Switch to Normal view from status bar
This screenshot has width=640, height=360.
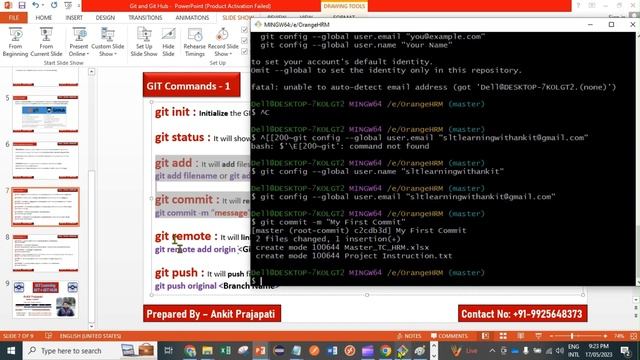[485, 336]
